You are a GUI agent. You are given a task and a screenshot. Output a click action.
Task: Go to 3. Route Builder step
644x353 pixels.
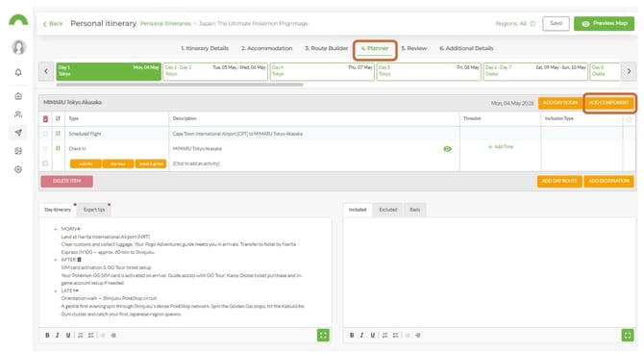pyautogui.click(x=327, y=48)
